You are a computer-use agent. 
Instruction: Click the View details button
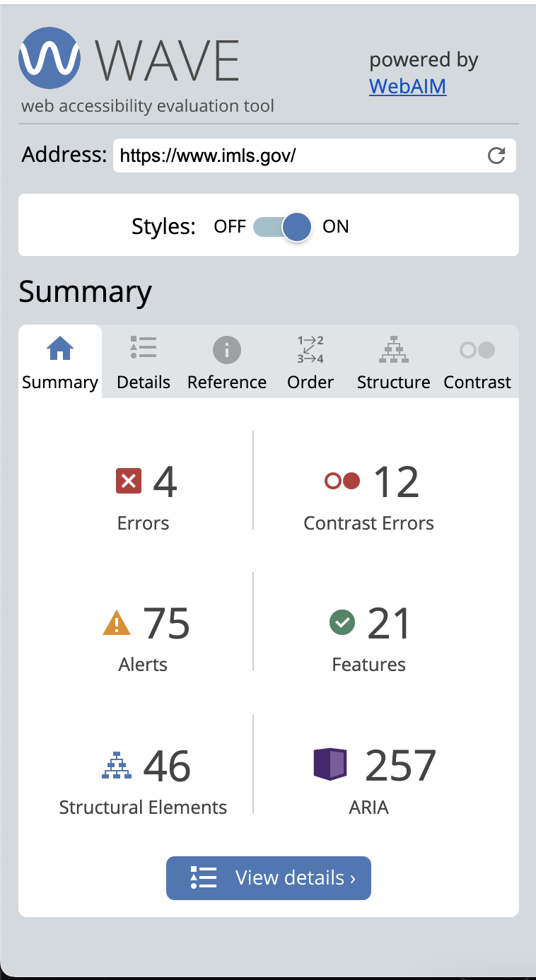[x=268, y=877]
